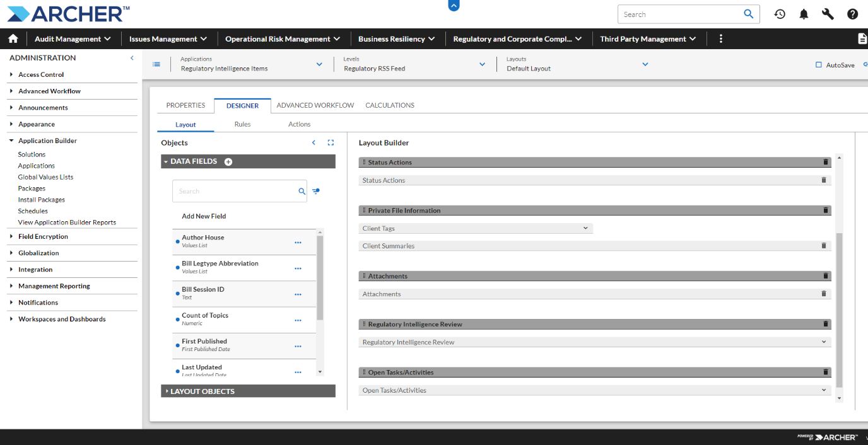
Task: Delete the Client Summaries field
Action: pyautogui.click(x=823, y=246)
